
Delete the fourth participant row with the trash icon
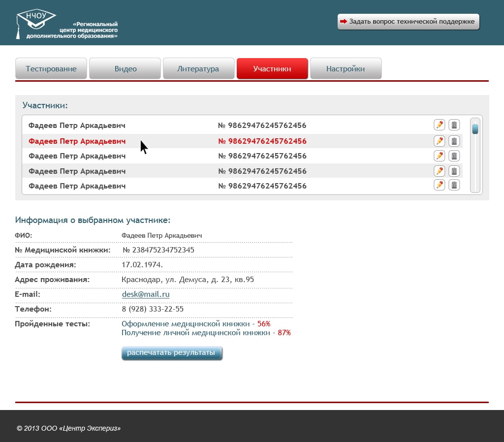(454, 171)
